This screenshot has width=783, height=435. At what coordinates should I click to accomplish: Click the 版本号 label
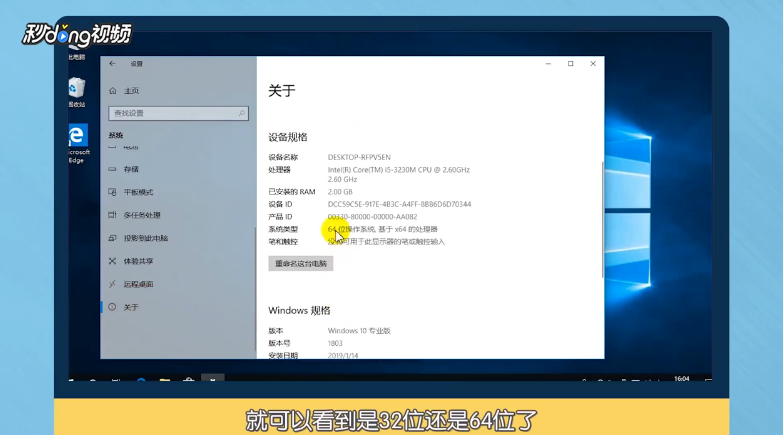pyautogui.click(x=279, y=343)
